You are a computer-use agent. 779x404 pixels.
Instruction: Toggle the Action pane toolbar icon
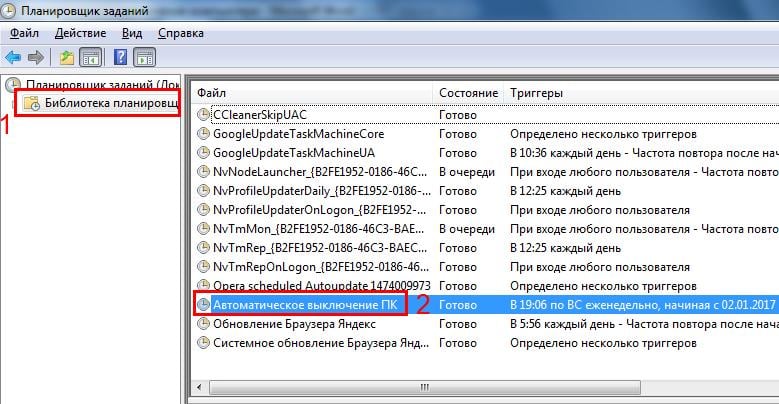coord(144,57)
